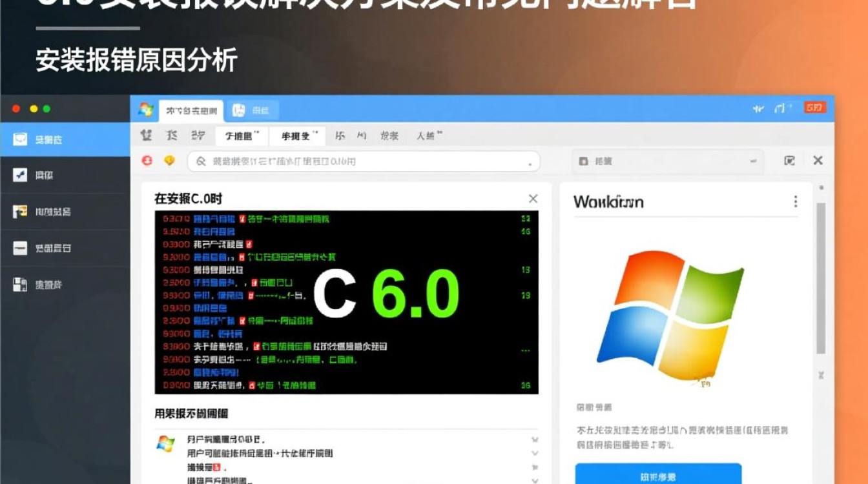Screen dimensions: 868x484
Task: Close the 在安报C.0时 panel with its X
Action: pyautogui.click(x=533, y=199)
